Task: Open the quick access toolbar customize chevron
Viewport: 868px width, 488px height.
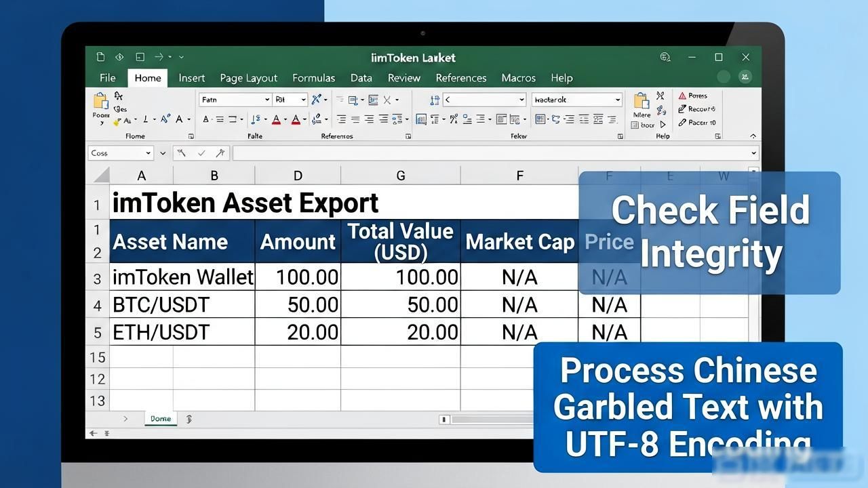Action: [x=181, y=58]
